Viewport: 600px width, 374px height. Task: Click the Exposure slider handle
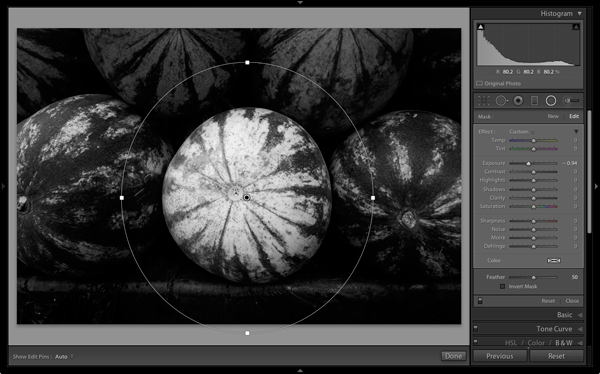528,163
